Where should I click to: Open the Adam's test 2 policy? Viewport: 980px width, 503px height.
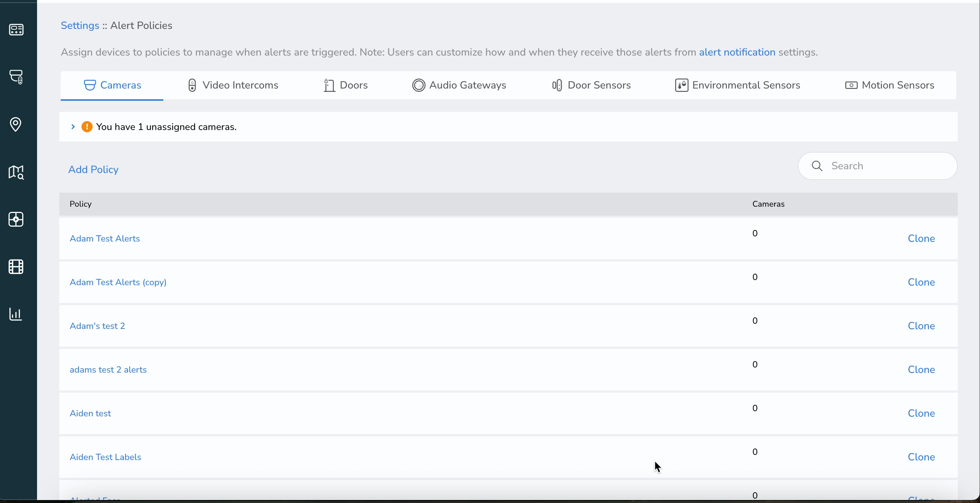97,326
